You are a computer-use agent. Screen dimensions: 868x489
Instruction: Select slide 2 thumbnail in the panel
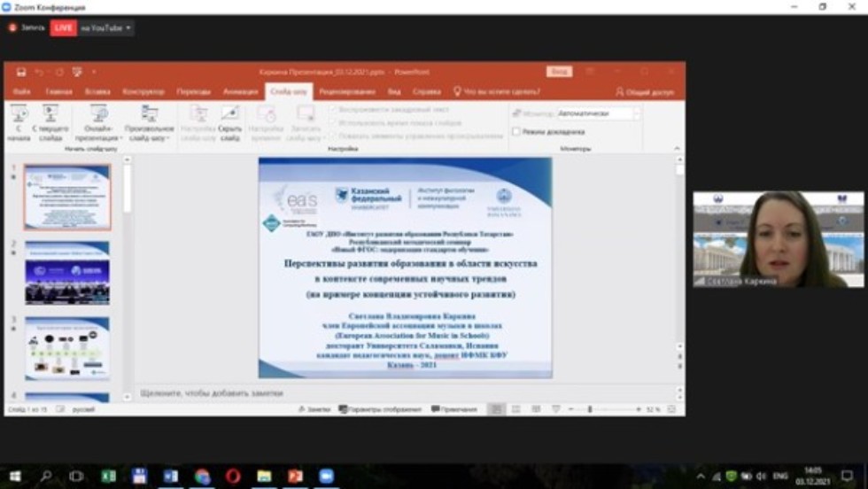(x=67, y=273)
